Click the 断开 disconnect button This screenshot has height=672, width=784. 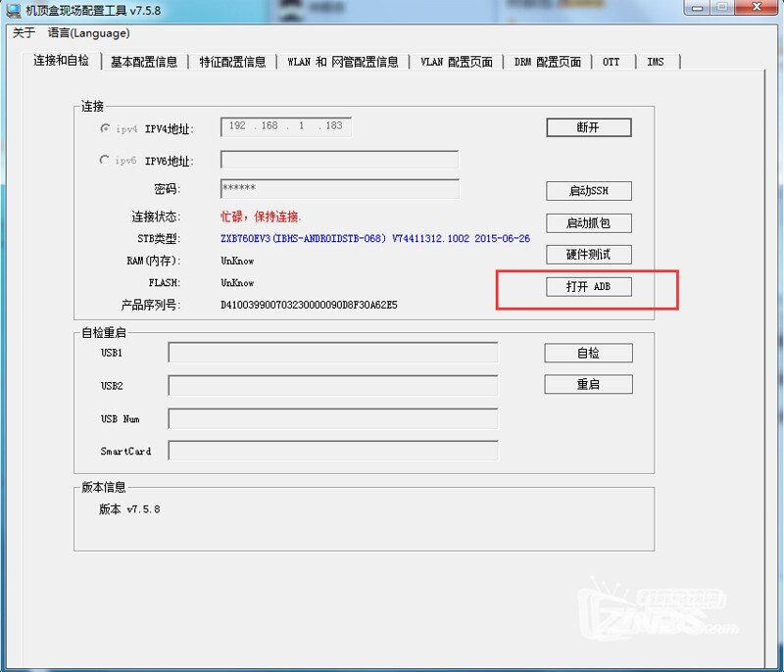[x=589, y=127]
